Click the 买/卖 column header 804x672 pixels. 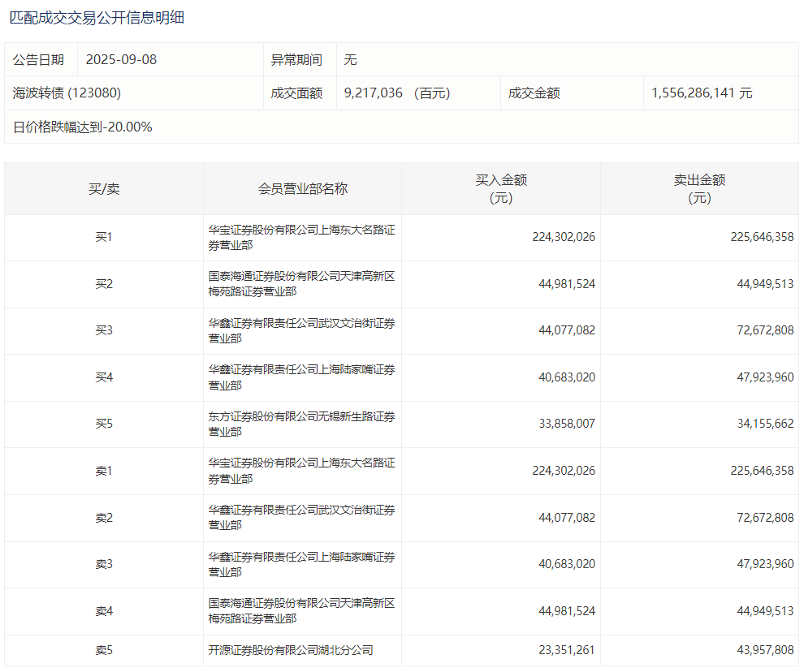pos(104,189)
